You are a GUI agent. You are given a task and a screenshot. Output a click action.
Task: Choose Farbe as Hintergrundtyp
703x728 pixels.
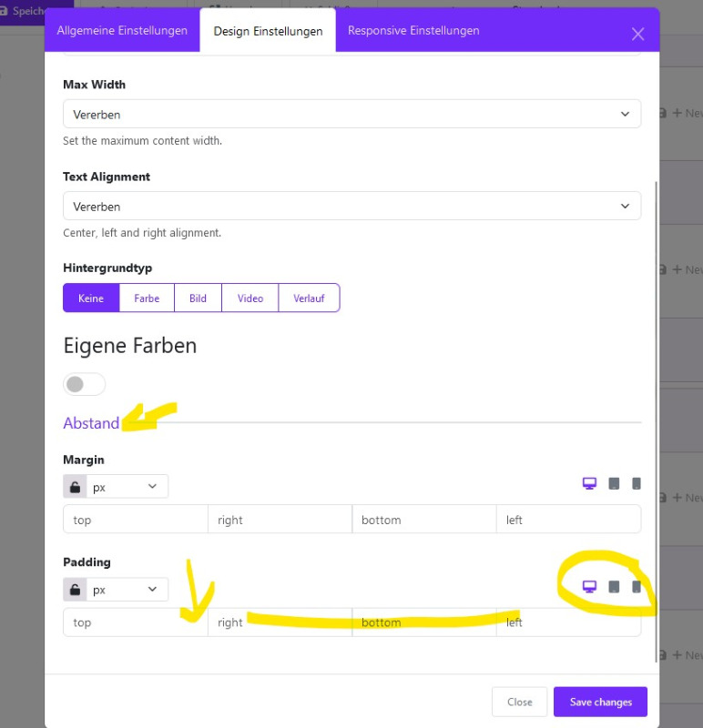(147, 298)
